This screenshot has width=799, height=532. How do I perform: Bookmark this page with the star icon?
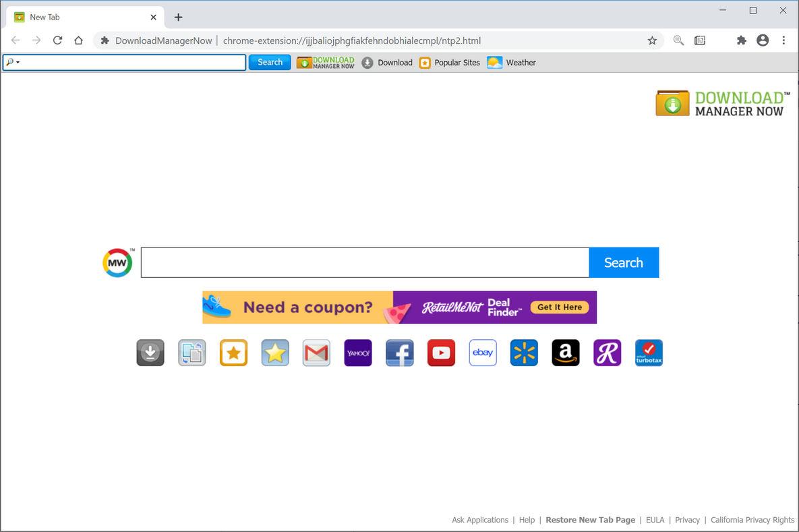(652, 40)
